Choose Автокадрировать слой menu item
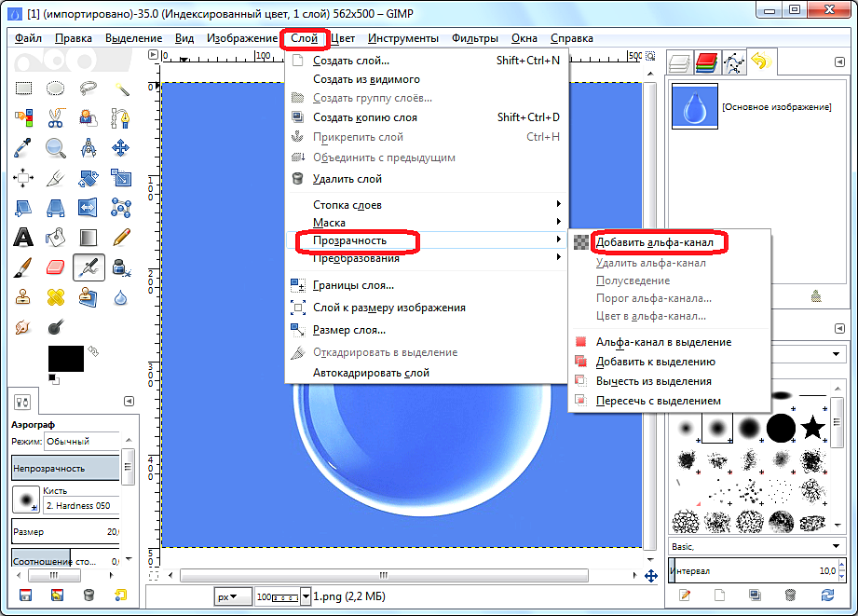The width and height of the screenshot is (858, 616). [427, 373]
